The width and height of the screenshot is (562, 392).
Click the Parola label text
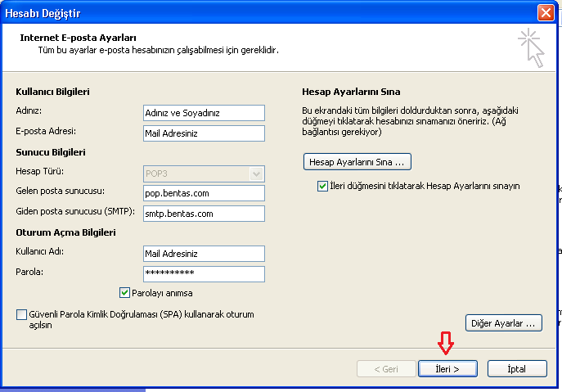point(29,272)
